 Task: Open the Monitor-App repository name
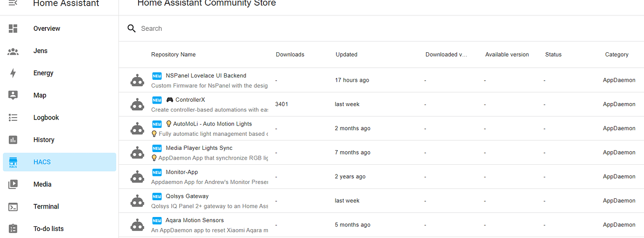tap(182, 172)
